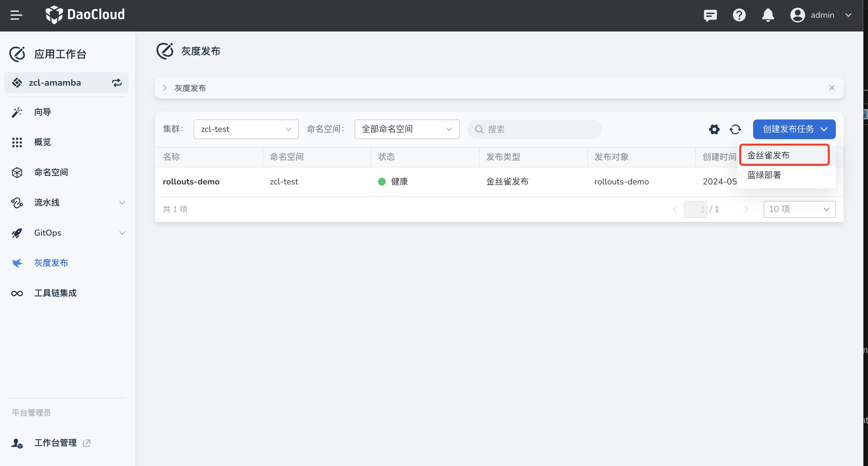Expand the 流水线 sidebar submenu
The height and width of the screenshot is (466, 868).
(x=122, y=202)
